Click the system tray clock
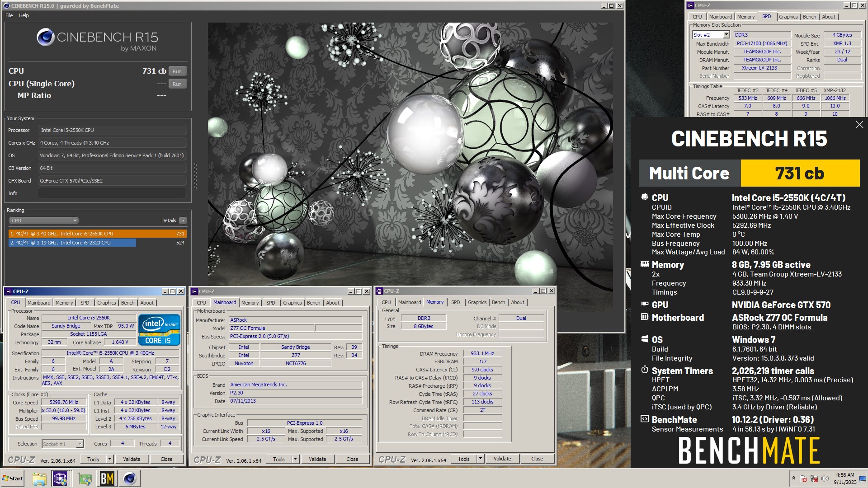Screen dimensions: 868x488 [x=845, y=479]
